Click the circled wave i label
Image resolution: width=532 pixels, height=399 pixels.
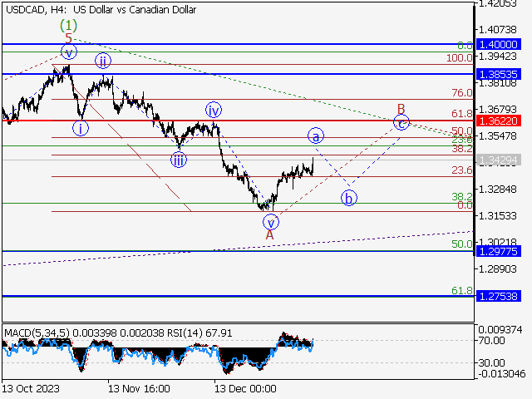[x=80, y=128]
